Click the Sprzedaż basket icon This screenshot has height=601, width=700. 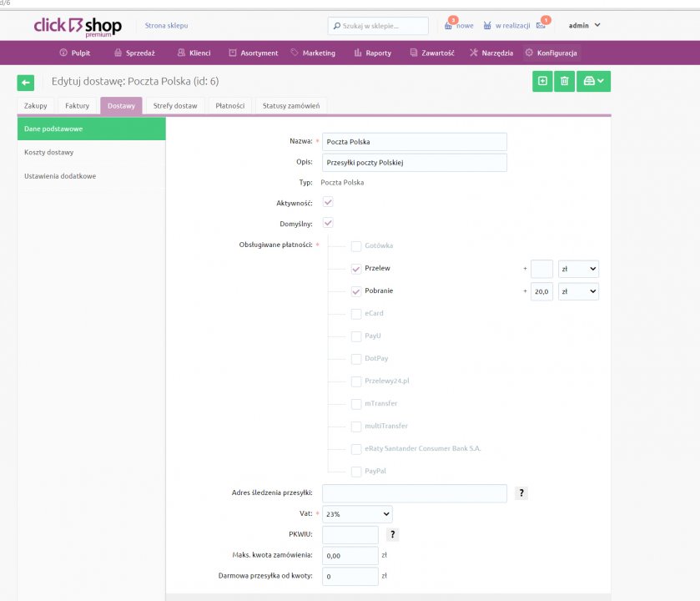tap(118, 53)
